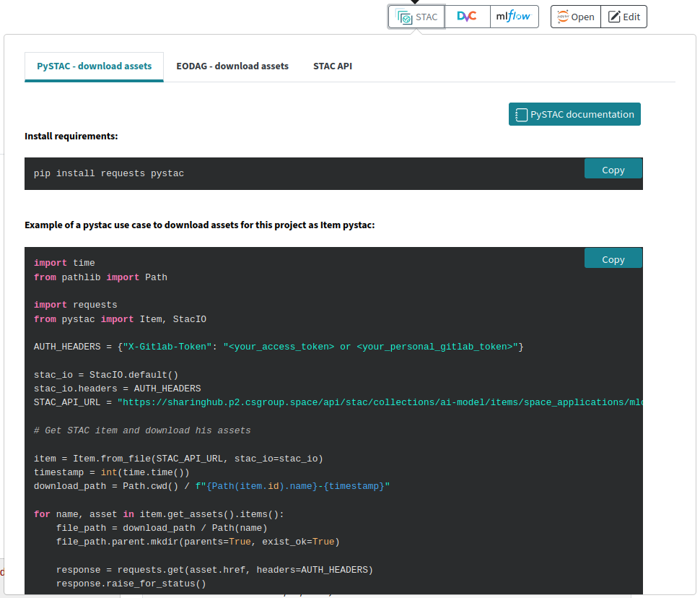Copy the pip install command
The image size is (700, 598).
click(613, 170)
